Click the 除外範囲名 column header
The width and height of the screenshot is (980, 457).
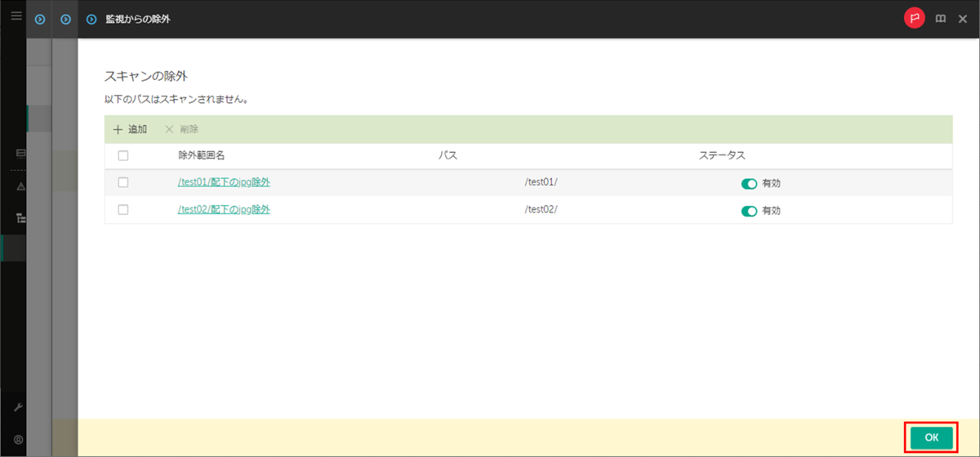(201, 155)
